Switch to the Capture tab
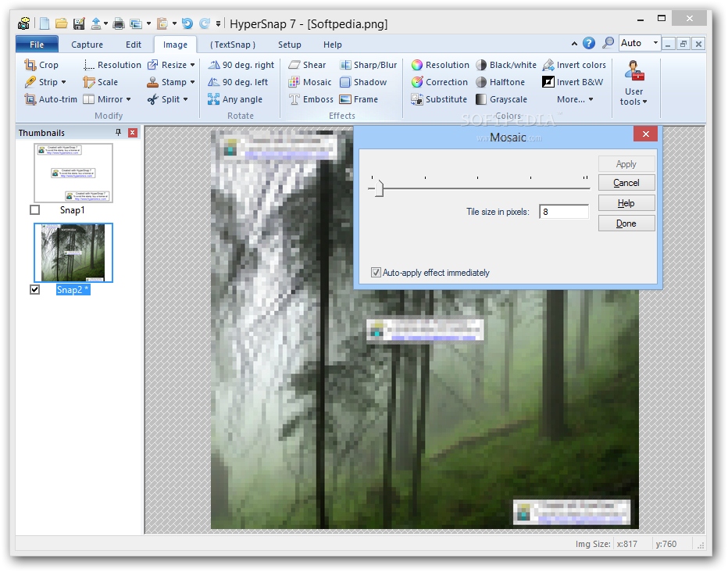Image resolution: width=728 pixels, height=572 pixels. (87, 45)
